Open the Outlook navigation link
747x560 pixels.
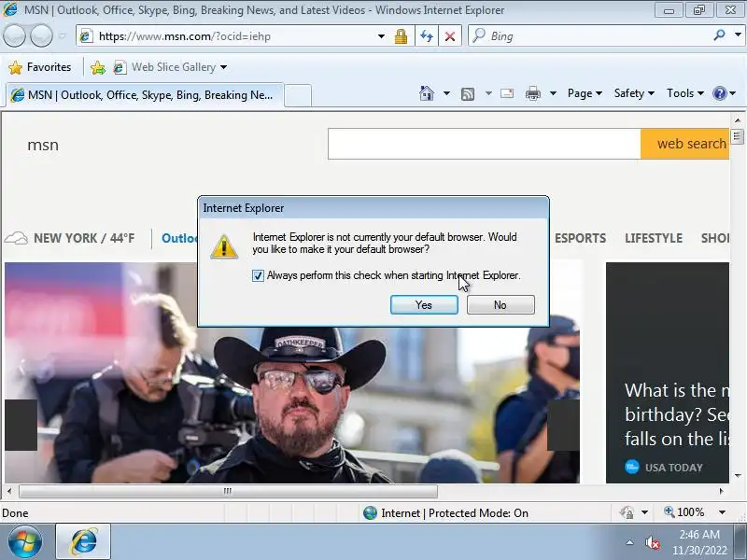[179, 238]
